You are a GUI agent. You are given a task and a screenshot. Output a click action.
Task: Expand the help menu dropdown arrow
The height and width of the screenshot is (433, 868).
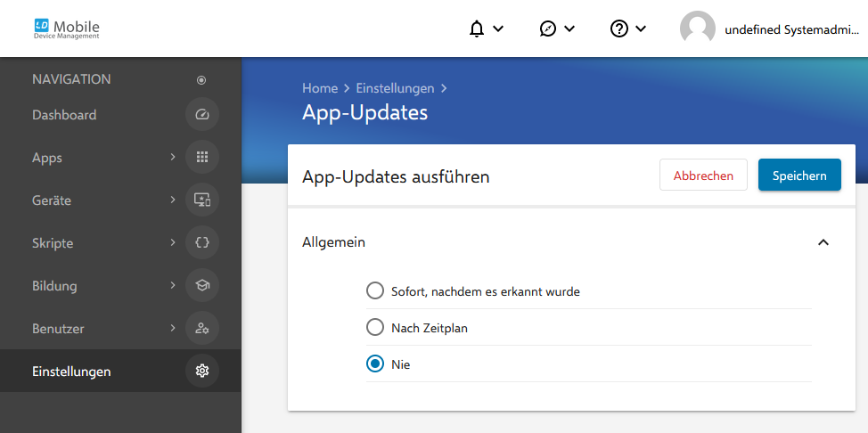click(641, 29)
